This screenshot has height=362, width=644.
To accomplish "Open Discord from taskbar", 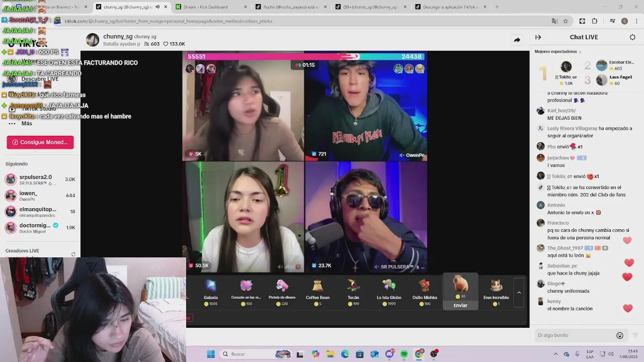I will [389, 354].
